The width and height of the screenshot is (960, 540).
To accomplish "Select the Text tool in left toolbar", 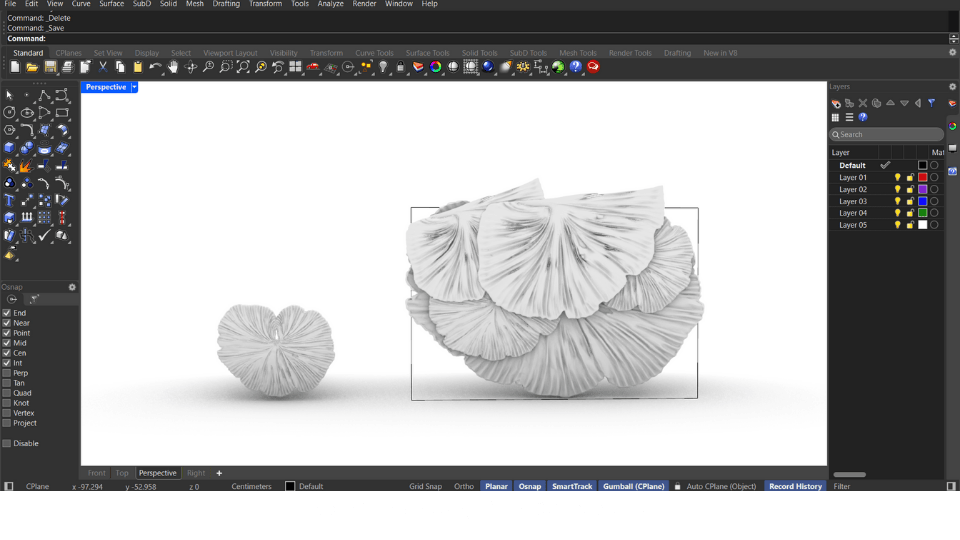I will pyautogui.click(x=9, y=200).
